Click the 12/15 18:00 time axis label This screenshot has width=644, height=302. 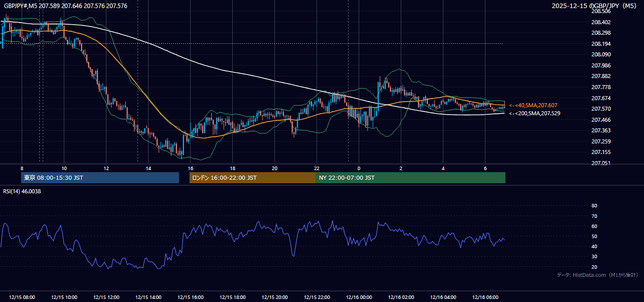pos(232,297)
